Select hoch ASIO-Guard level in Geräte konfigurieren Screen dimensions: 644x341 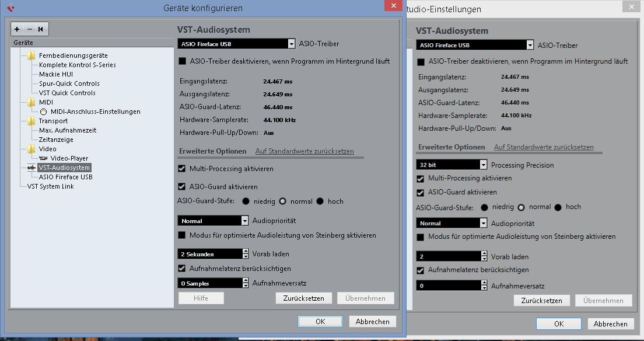(320, 201)
